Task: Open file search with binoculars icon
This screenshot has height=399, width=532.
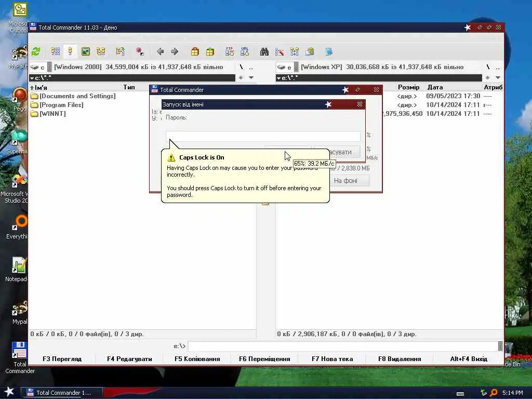Action: click(x=264, y=51)
